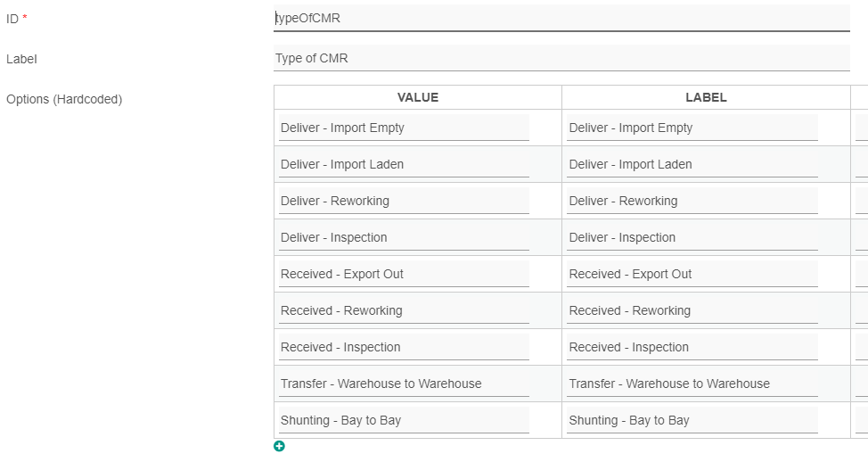
Task: Click the VALUE field Deliver - Reworking
Action: 404,201
